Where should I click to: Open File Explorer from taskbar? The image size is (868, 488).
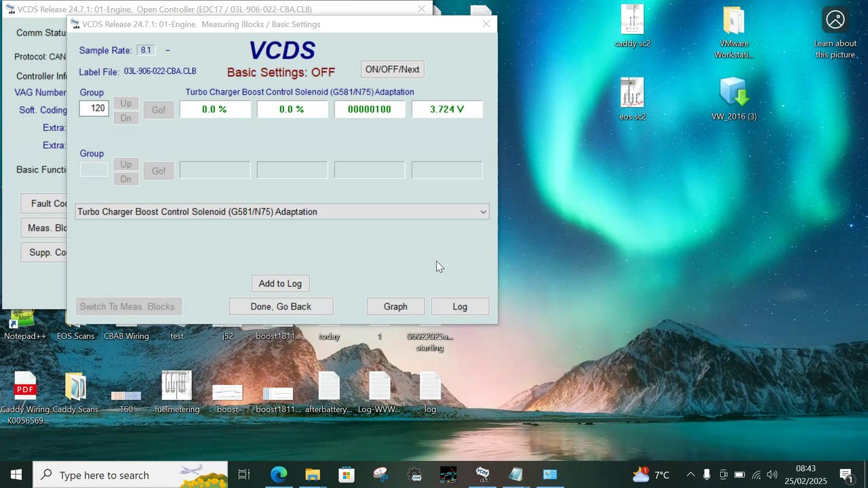click(x=313, y=474)
